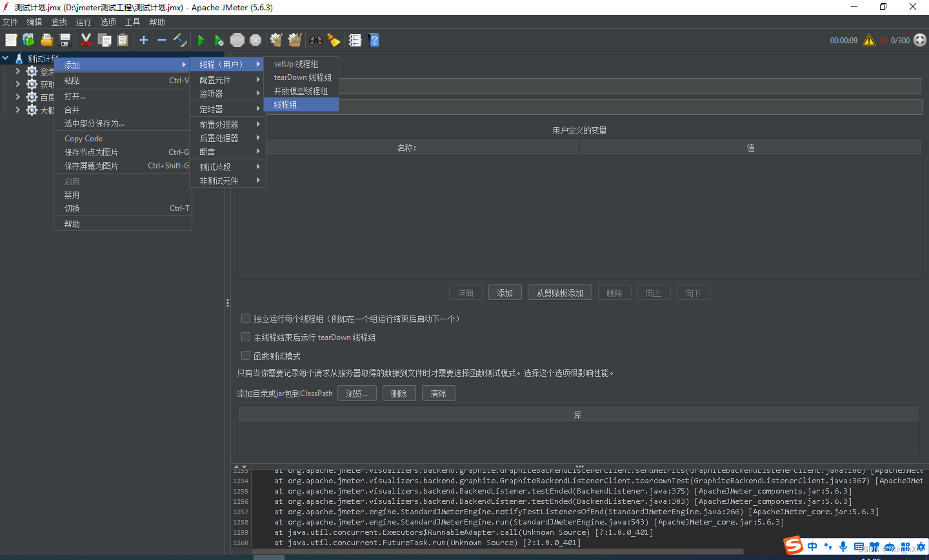Click the Reset Search broom icon
The image size is (929, 560).
(x=334, y=40)
